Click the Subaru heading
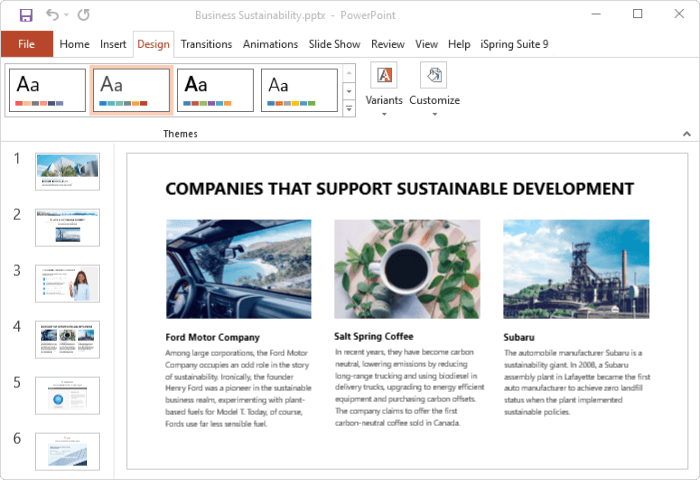Image resolution: width=700 pixels, height=480 pixels. (x=519, y=338)
